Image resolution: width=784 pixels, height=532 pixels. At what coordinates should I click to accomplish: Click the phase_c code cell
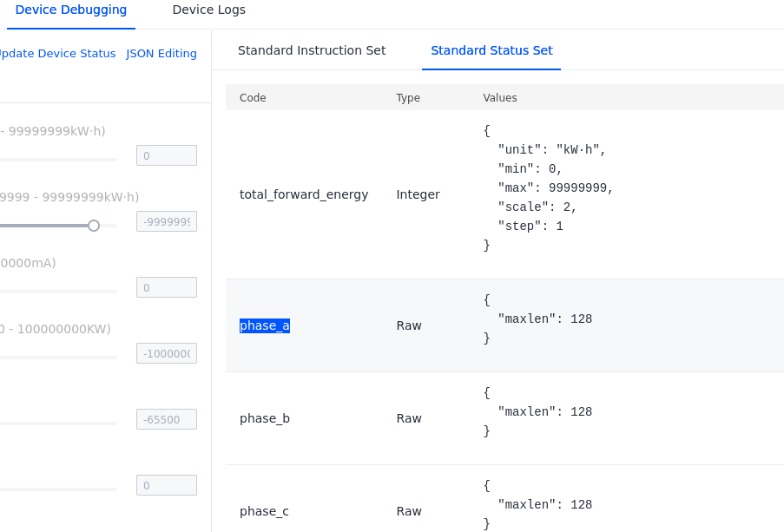pyautogui.click(x=264, y=511)
